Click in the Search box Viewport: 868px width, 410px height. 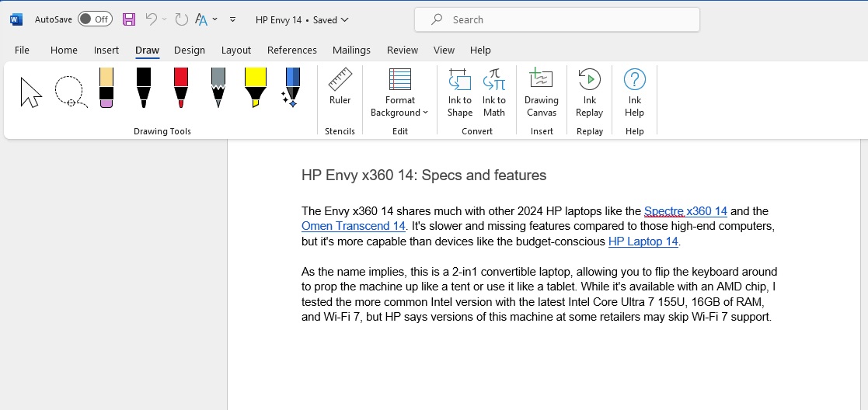tap(557, 20)
